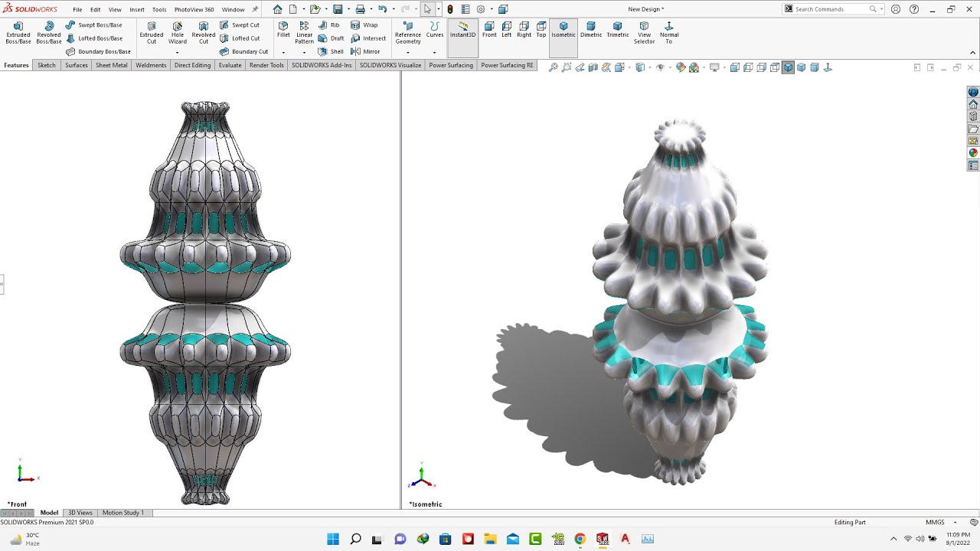Open the Tools menu
This screenshot has width=980, height=551.
click(159, 10)
